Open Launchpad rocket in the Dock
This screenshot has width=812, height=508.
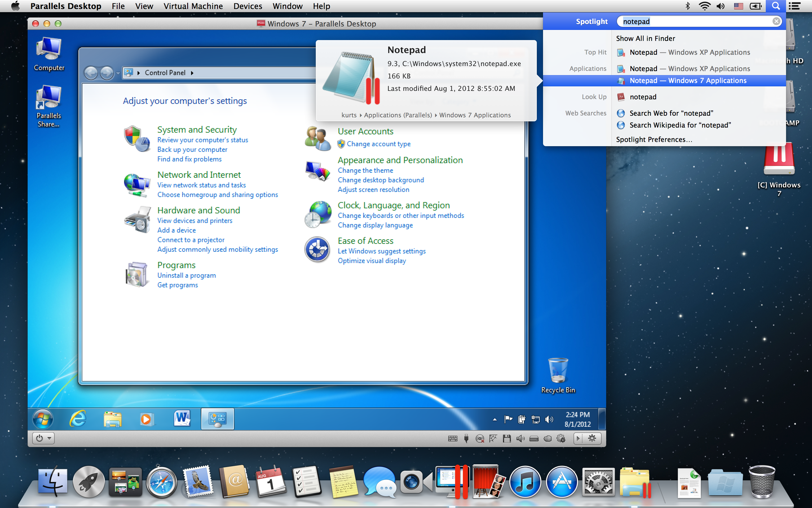89,482
